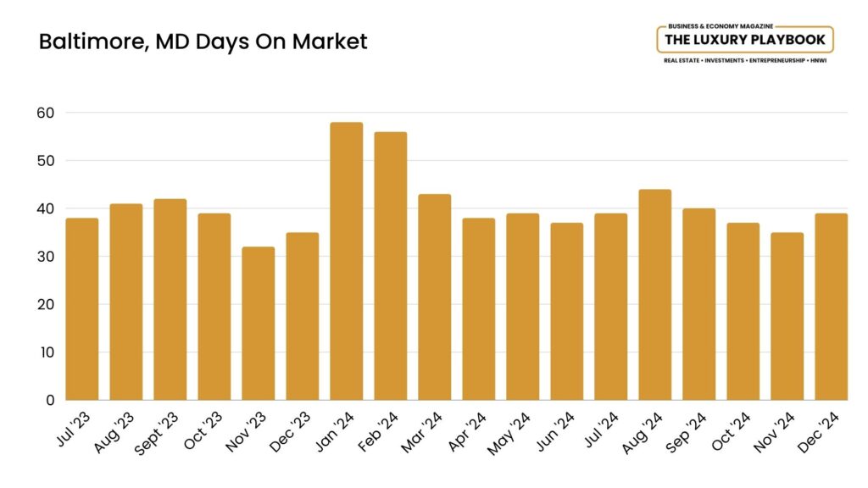This screenshot has width=868, height=488.
Task: Select the Aug '24 bar
Action: [654, 295]
